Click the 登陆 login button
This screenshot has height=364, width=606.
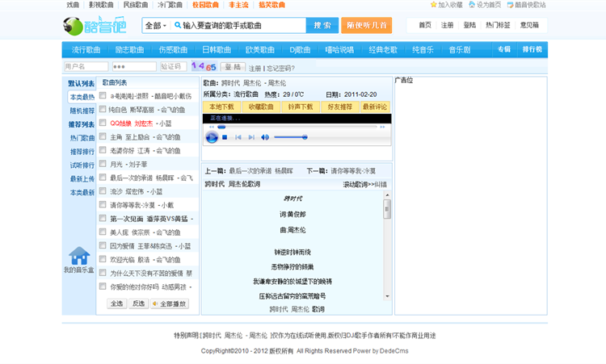tap(233, 67)
